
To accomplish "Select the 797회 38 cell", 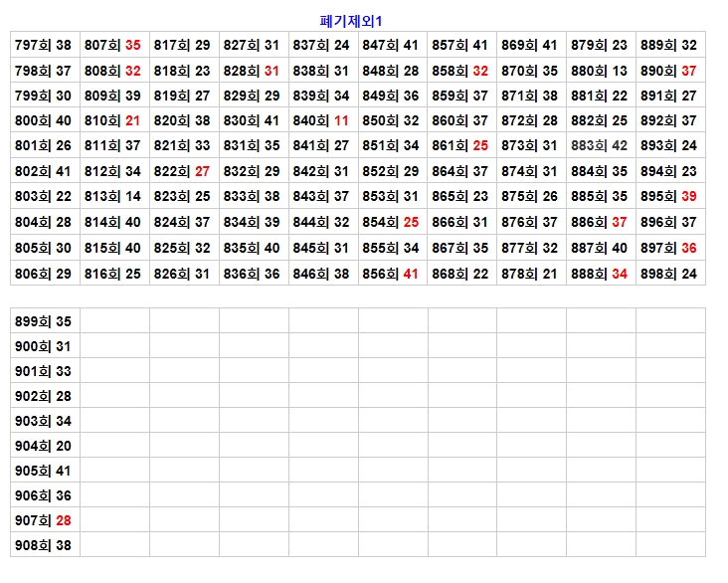I will (44, 45).
